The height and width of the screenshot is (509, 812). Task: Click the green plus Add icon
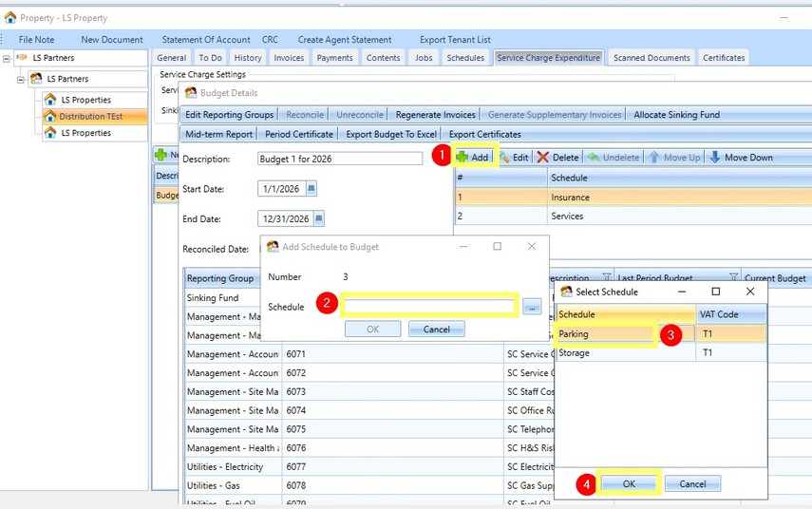462,157
